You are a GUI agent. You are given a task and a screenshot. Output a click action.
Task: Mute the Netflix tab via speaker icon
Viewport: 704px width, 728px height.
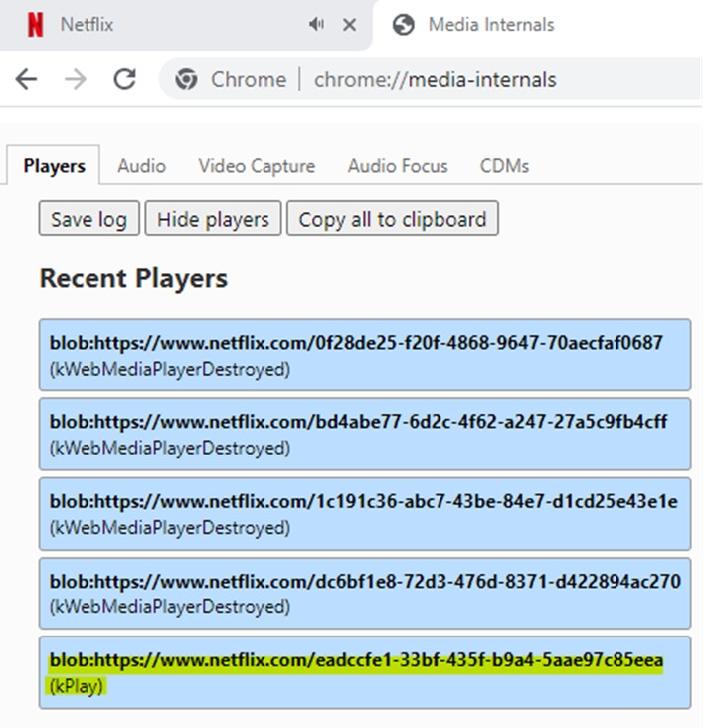pos(316,24)
